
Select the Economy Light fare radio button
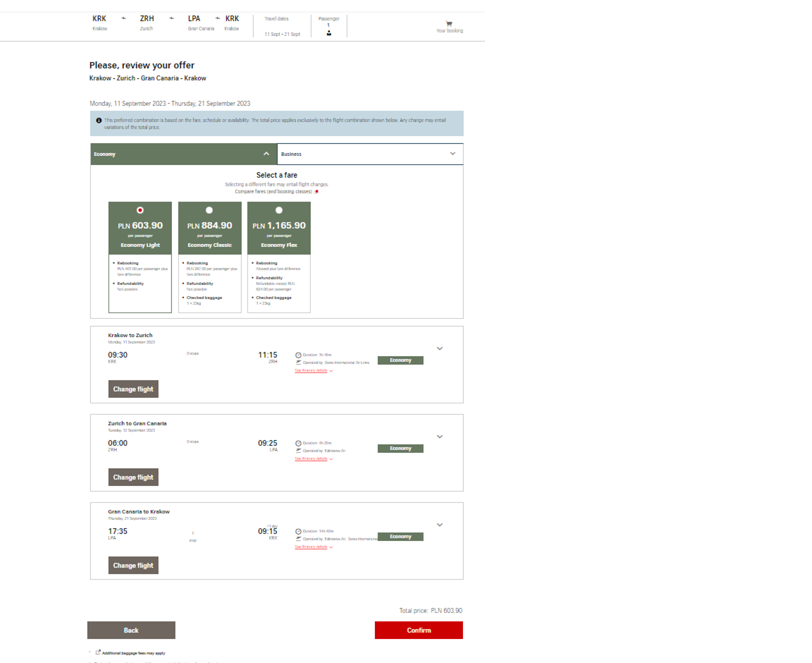tap(140, 210)
